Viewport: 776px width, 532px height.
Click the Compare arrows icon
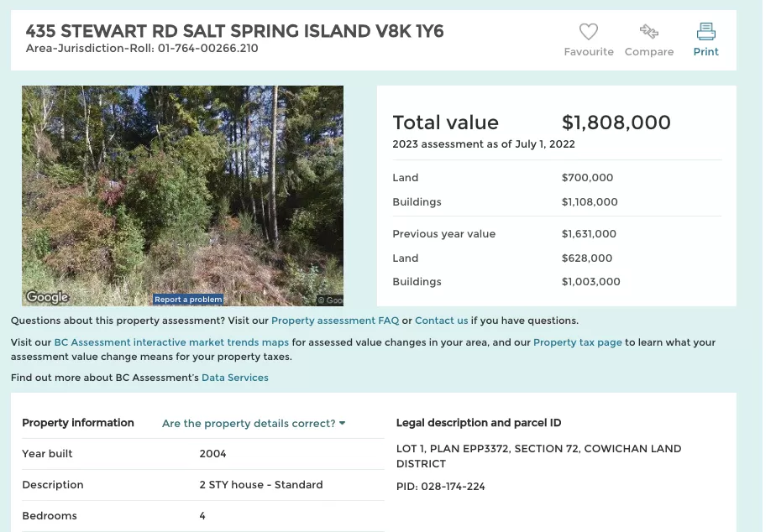pyautogui.click(x=649, y=32)
